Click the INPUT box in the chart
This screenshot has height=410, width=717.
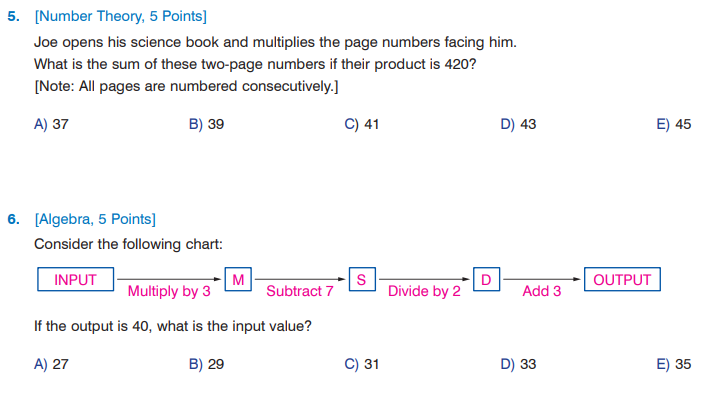pyautogui.click(x=75, y=280)
